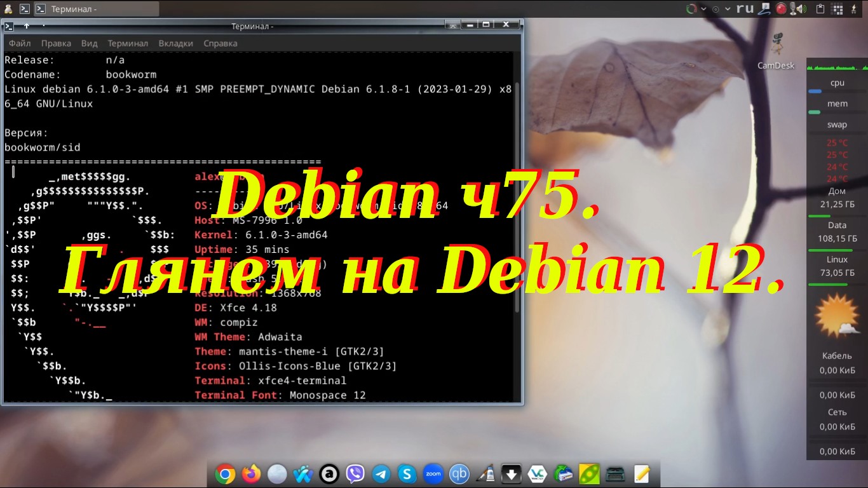Open the clipboard manager tray icon

(x=820, y=9)
